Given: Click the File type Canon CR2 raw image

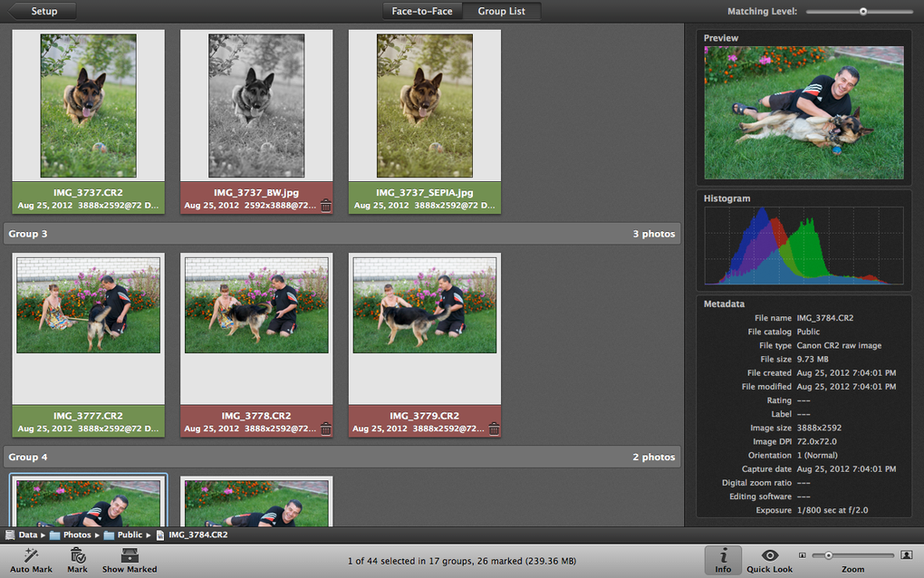Looking at the screenshot, I should pyautogui.click(x=839, y=346).
